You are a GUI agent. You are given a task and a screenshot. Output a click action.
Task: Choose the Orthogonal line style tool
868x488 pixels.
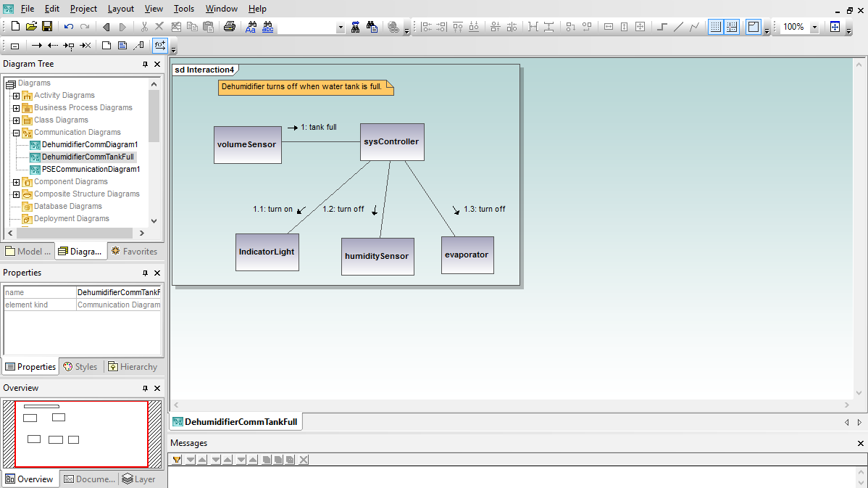point(662,27)
